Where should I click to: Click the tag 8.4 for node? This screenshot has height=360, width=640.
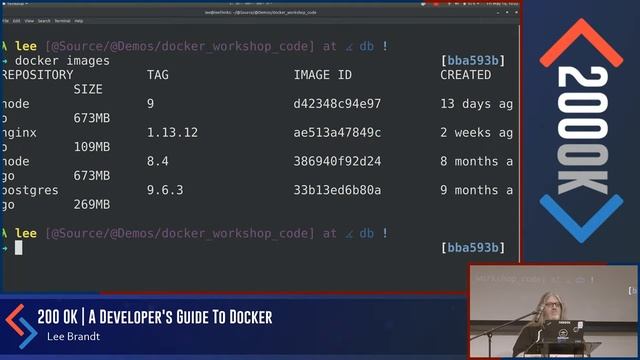click(158, 161)
